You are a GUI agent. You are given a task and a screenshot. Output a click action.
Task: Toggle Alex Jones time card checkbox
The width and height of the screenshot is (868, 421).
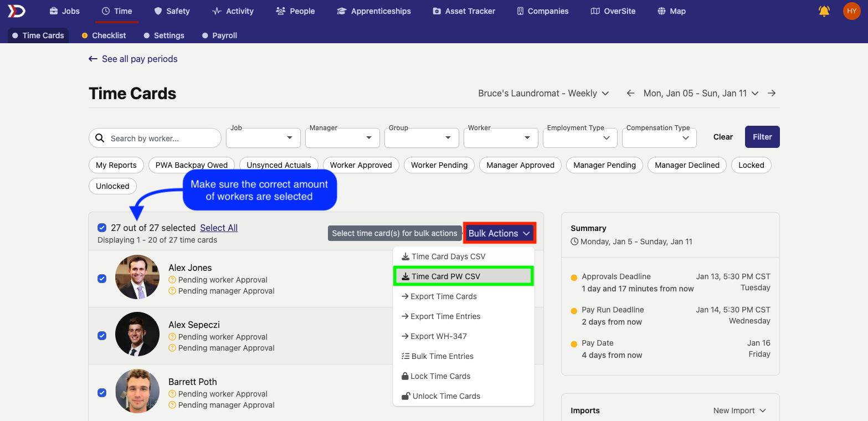click(x=102, y=279)
